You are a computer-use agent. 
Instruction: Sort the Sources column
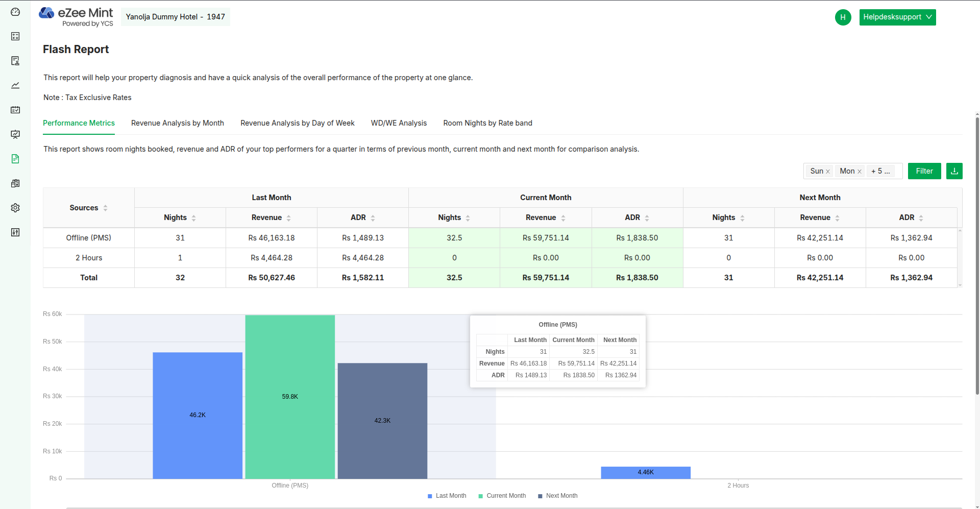(106, 208)
